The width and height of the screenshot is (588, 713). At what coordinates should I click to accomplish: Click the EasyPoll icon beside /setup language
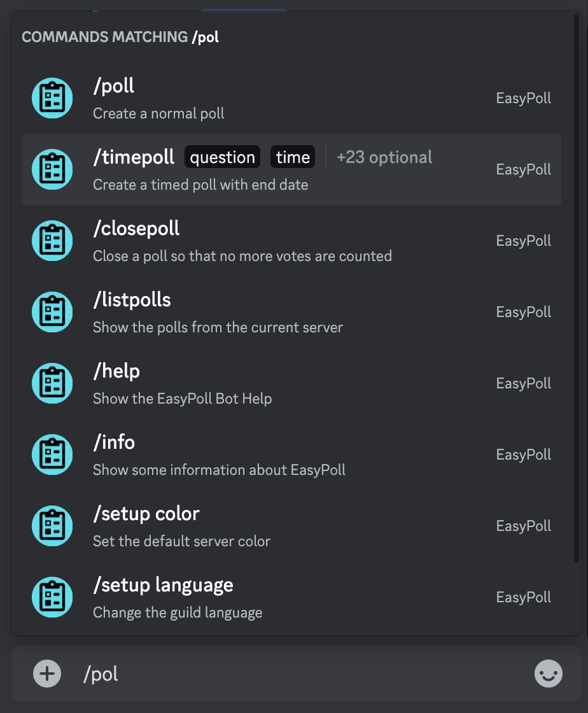52,597
